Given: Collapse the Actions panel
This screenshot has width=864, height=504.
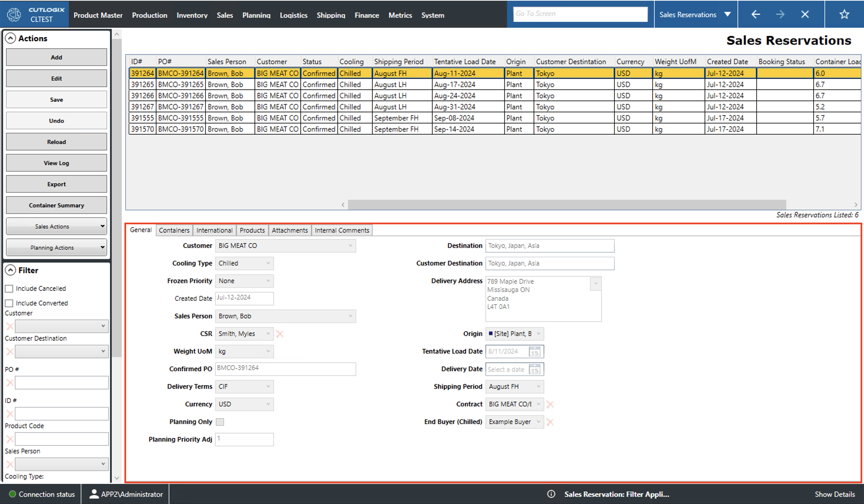Looking at the screenshot, I should 11,38.
